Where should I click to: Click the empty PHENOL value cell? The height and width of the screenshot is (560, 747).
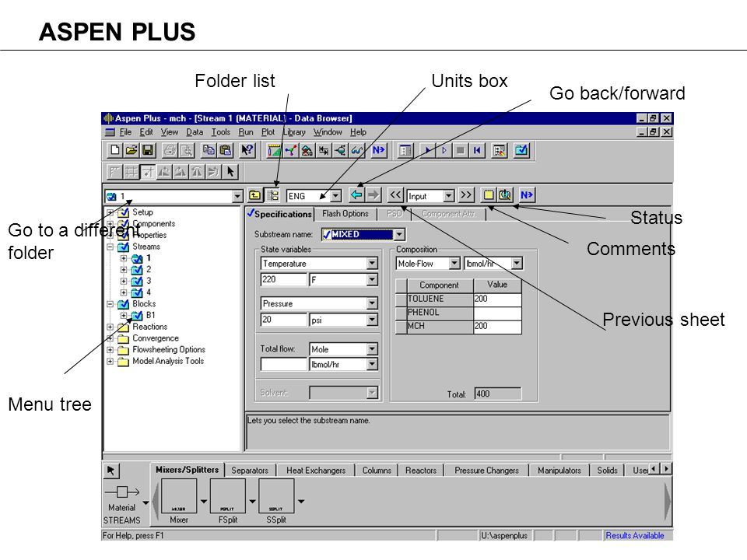tap(497, 313)
